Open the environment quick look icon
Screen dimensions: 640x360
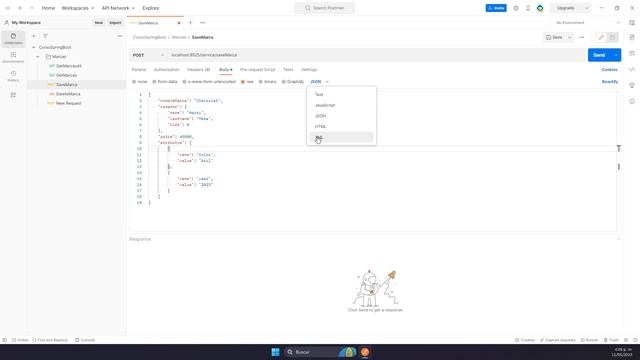(x=632, y=23)
